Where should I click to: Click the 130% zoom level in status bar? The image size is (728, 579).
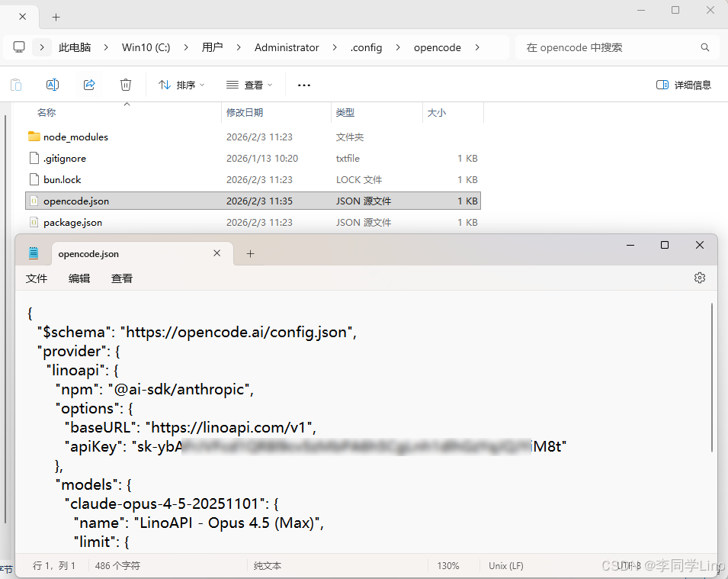[448, 566]
